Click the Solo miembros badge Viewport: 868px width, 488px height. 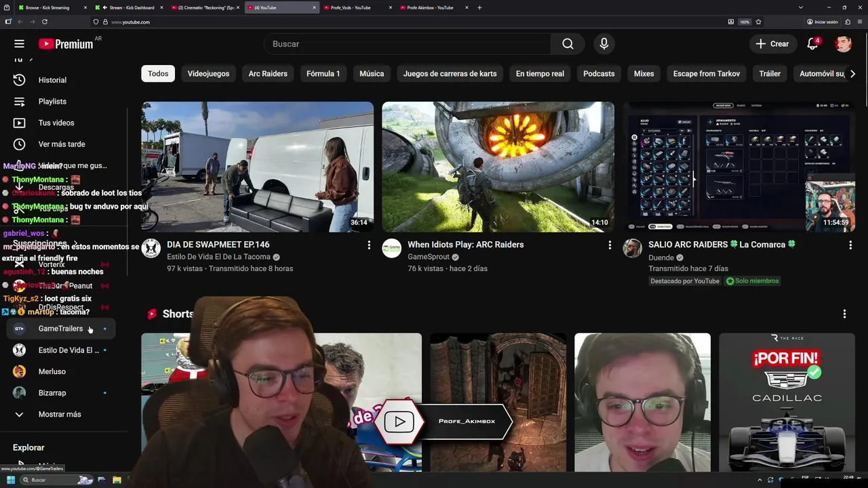(x=752, y=281)
